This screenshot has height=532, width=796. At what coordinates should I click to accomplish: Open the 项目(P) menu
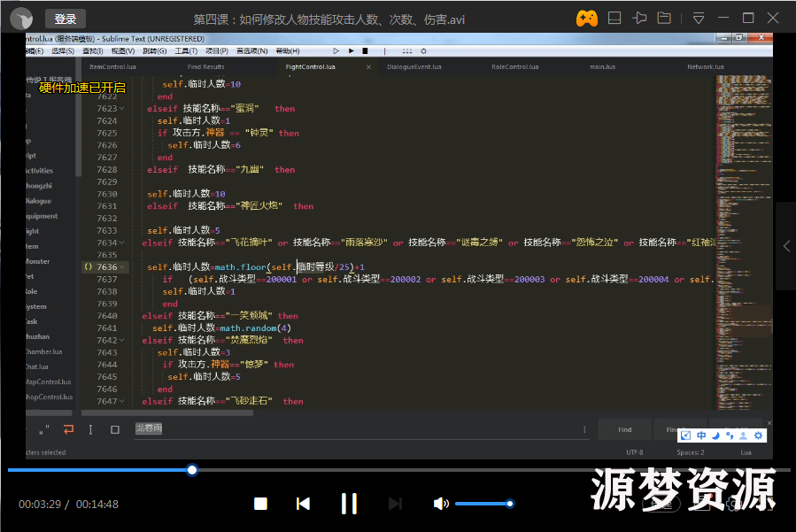217,51
